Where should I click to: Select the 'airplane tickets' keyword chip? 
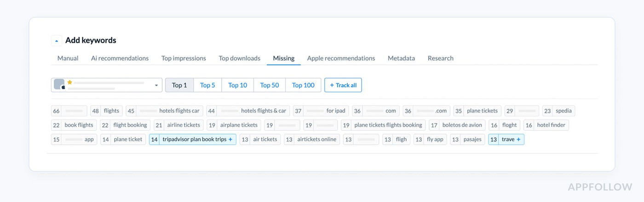pos(234,125)
